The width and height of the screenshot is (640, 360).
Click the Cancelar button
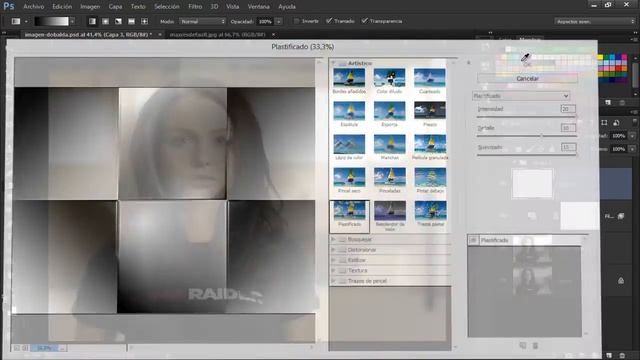coord(527,78)
